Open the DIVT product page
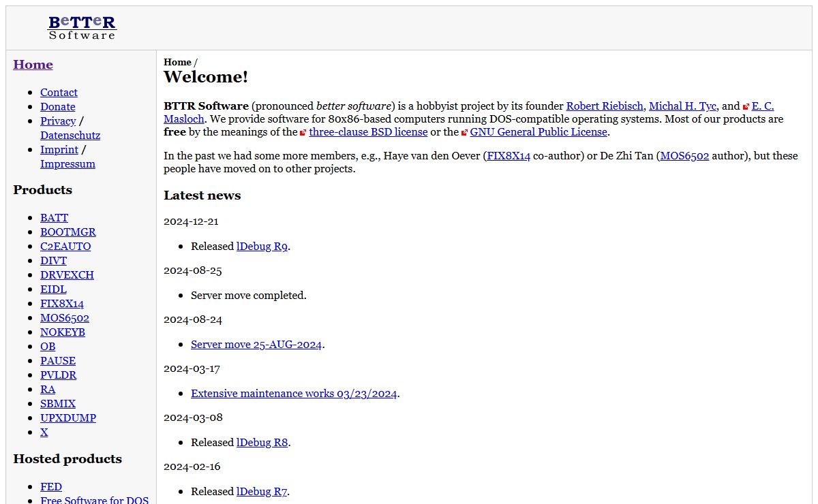Viewport: 818px width, 504px height. [53, 261]
